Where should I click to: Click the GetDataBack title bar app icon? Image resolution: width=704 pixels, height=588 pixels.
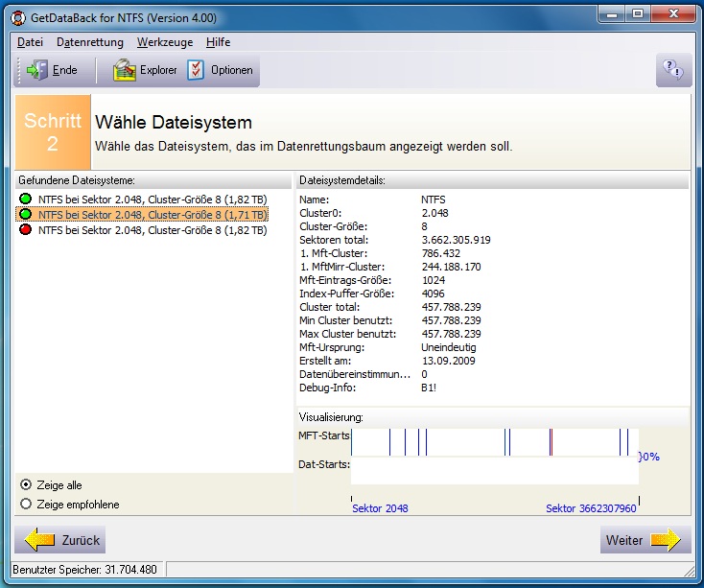click(18, 18)
